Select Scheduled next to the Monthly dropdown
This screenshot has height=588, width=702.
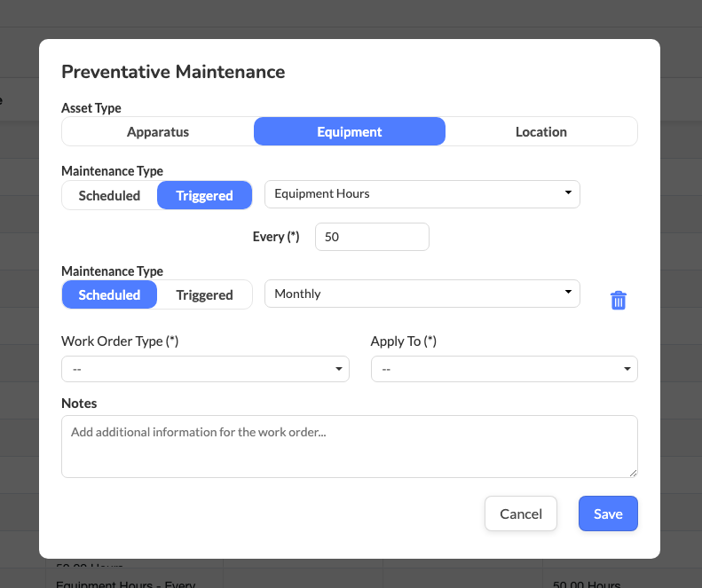click(109, 294)
